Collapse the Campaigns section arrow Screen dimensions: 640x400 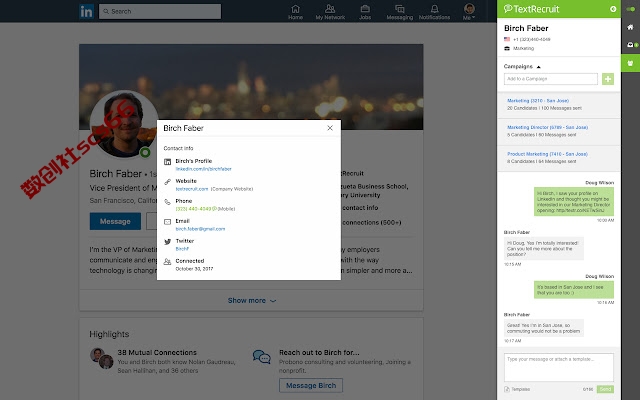point(538,67)
